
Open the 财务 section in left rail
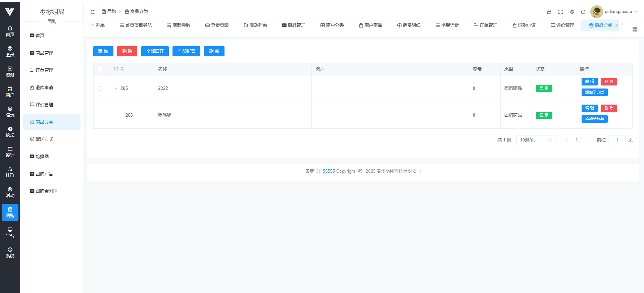tap(10, 71)
